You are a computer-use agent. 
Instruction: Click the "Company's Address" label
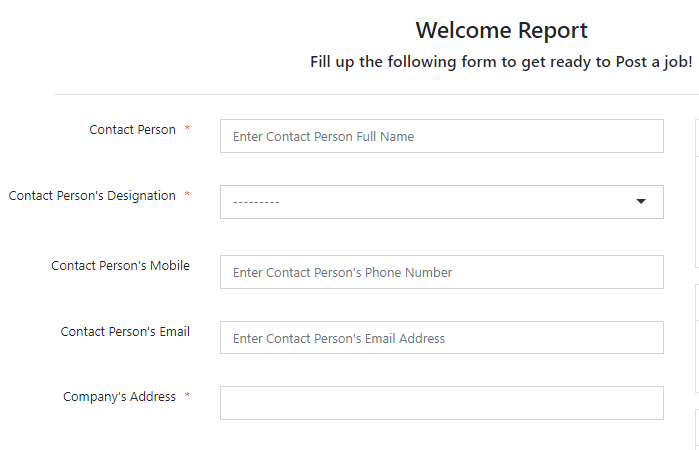point(119,397)
